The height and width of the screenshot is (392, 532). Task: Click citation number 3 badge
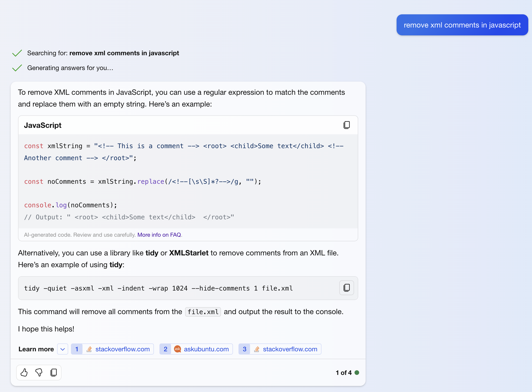pos(245,349)
